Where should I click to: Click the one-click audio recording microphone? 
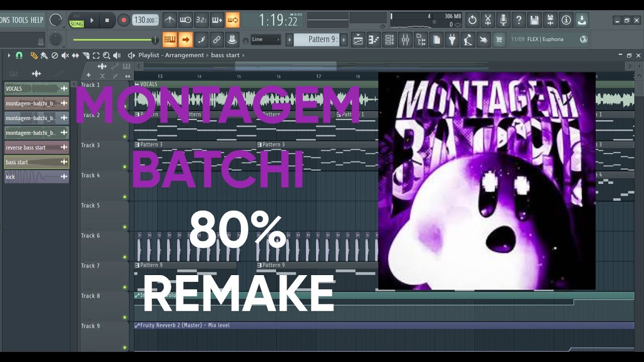coord(503,20)
